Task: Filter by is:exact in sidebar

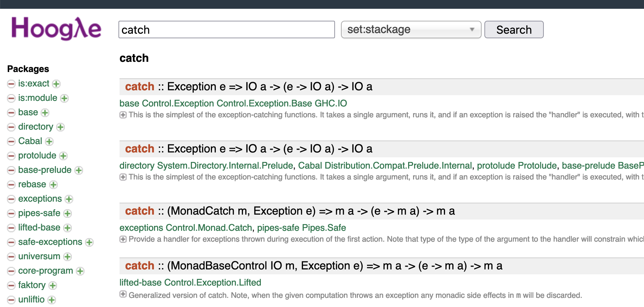Action: pos(34,84)
